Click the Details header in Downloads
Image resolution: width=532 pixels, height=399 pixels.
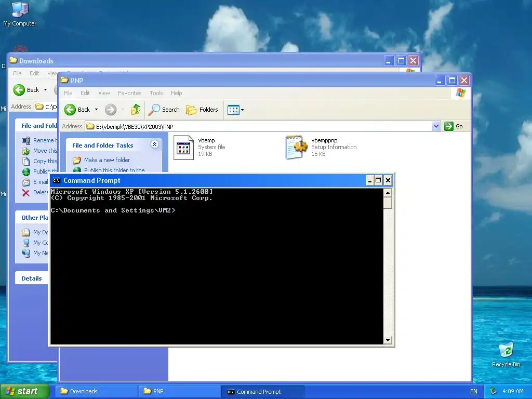(x=32, y=278)
